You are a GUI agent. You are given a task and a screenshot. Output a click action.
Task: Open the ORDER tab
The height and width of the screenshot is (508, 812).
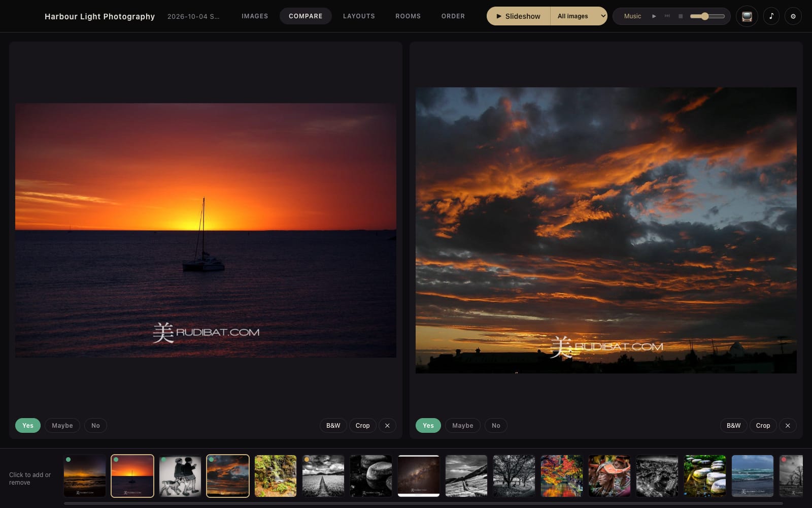pos(453,16)
